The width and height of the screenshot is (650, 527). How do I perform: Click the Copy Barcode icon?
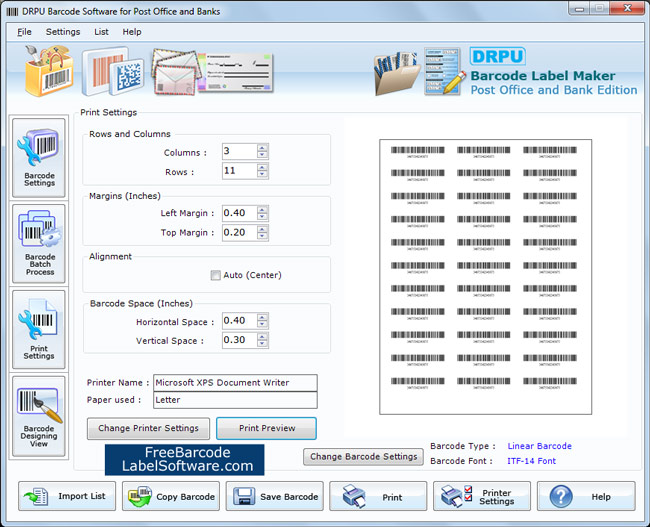pos(140,496)
